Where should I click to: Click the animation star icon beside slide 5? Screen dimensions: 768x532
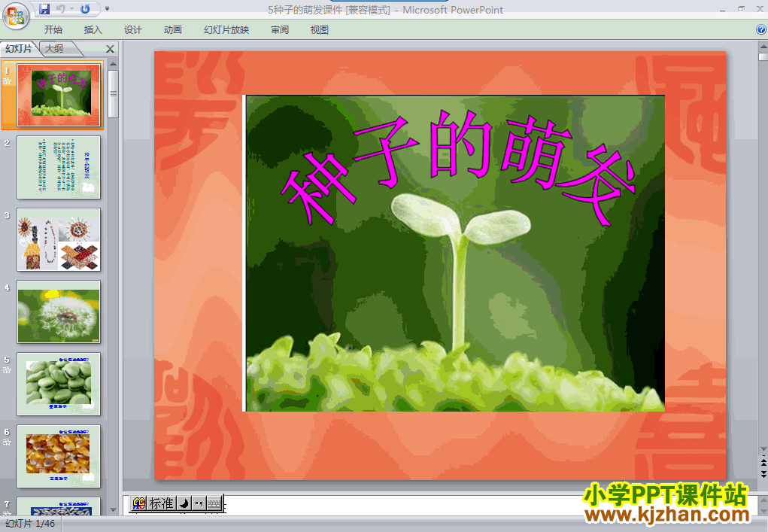tap(8, 370)
